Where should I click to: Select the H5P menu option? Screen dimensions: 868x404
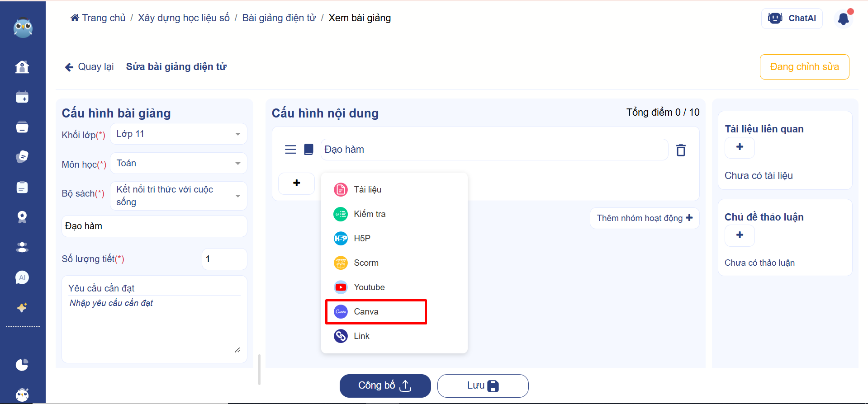361,239
